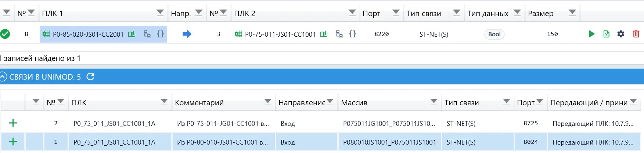Open the book icon next to P0-85-020-JS01-CC2001
This screenshot has height=153, width=644.
point(132,34)
